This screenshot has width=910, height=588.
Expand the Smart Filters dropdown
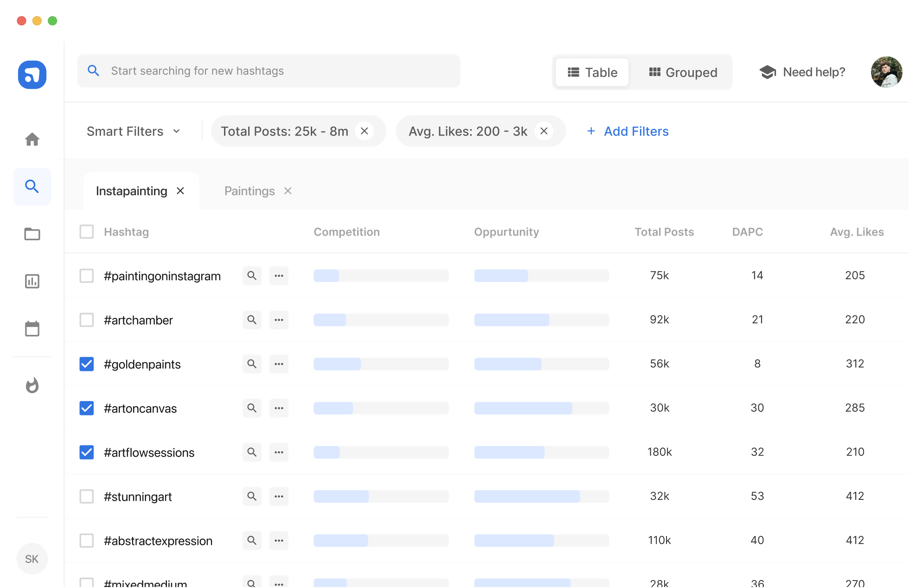tap(133, 131)
